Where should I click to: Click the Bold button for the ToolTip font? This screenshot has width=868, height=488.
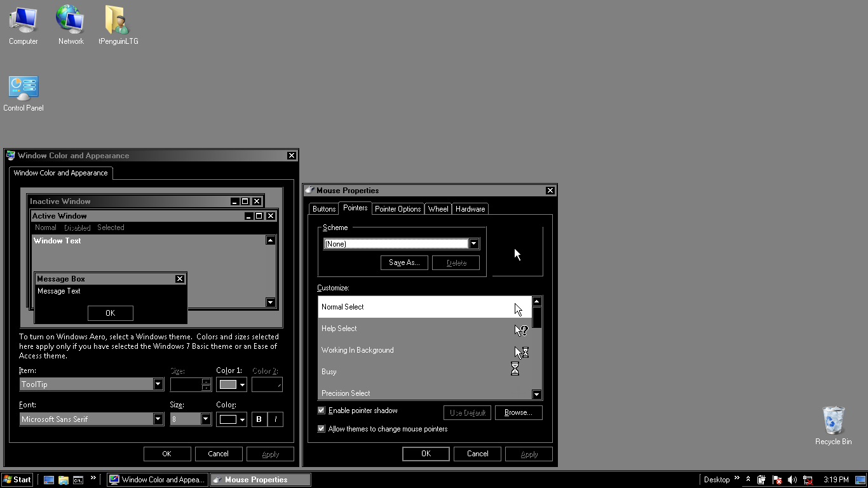[259, 419]
